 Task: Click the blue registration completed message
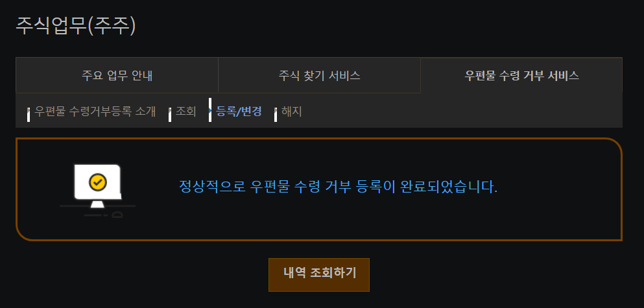point(338,187)
